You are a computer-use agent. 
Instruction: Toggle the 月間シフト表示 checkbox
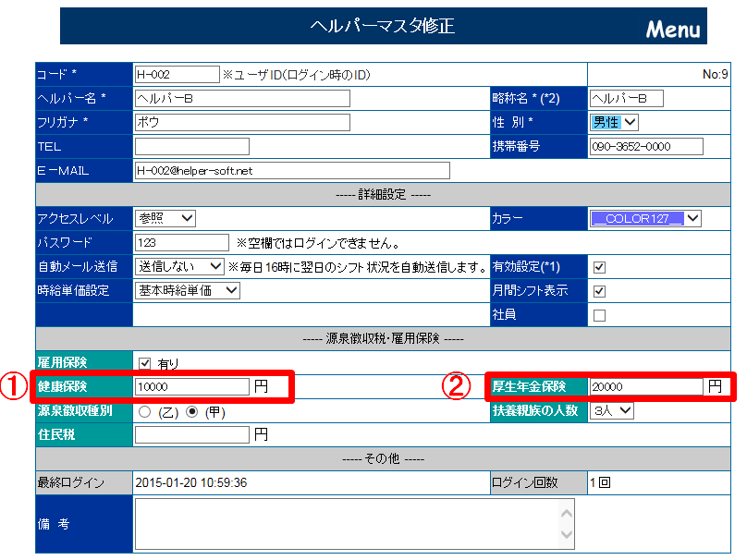tap(599, 291)
